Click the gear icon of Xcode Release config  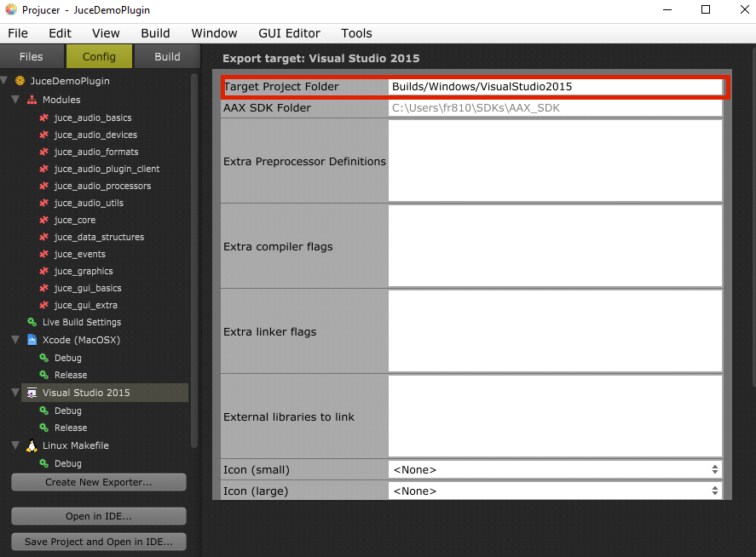click(x=43, y=375)
